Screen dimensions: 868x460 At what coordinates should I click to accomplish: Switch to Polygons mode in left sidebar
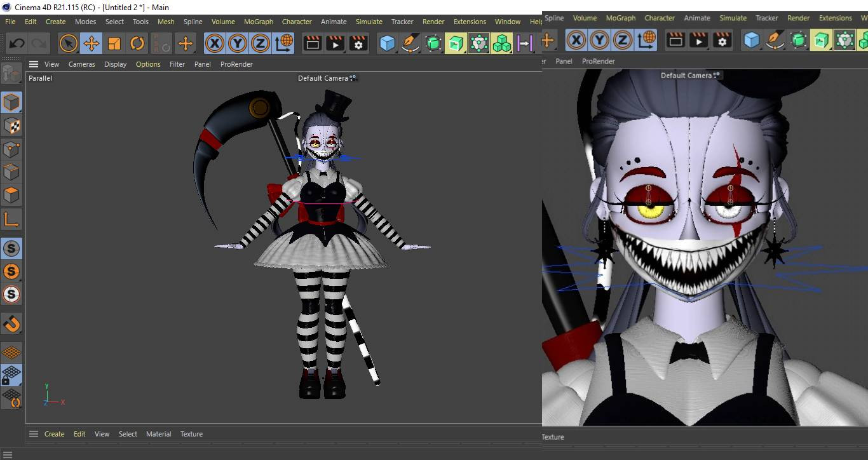pyautogui.click(x=11, y=195)
